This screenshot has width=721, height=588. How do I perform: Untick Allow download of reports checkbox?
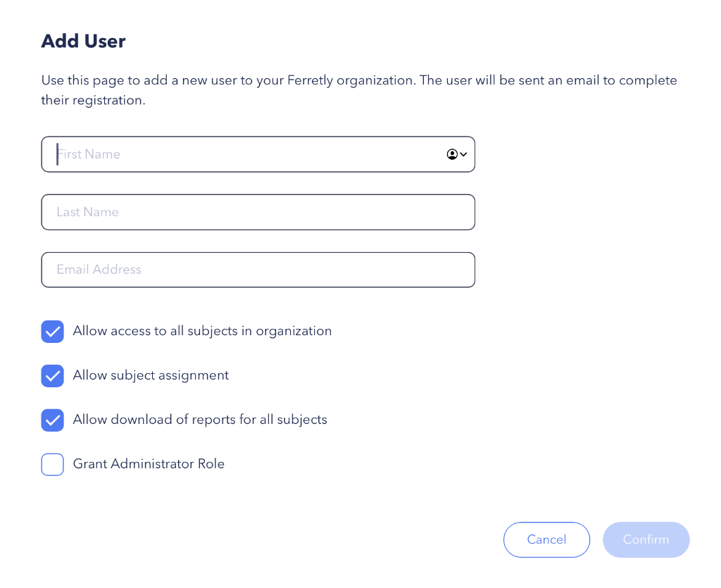(x=52, y=420)
